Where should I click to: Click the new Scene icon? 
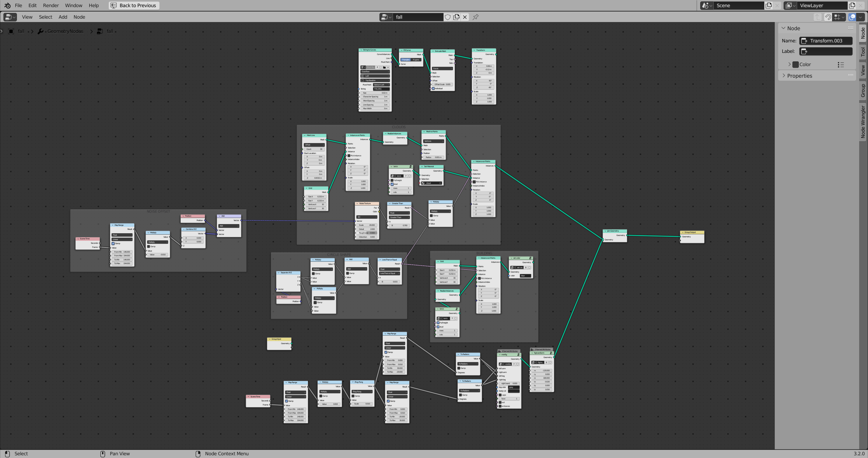coord(769,5)
